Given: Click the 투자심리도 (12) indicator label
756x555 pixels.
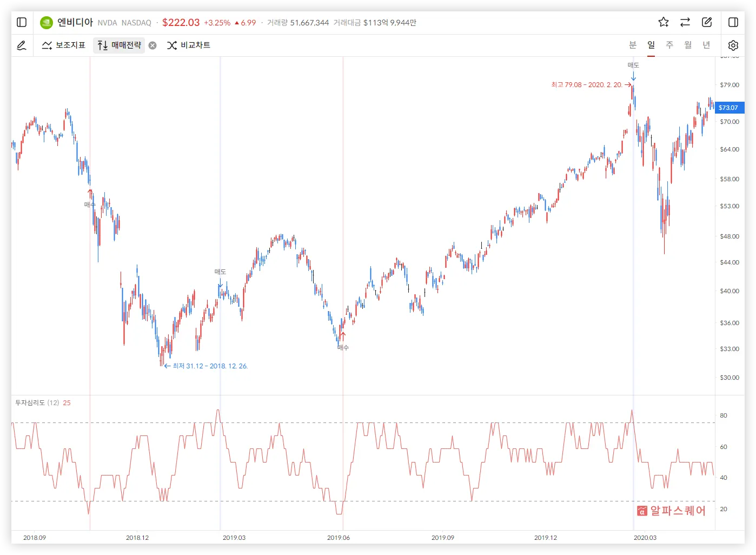Looking at the screenshot, I should tap(37, 403).
